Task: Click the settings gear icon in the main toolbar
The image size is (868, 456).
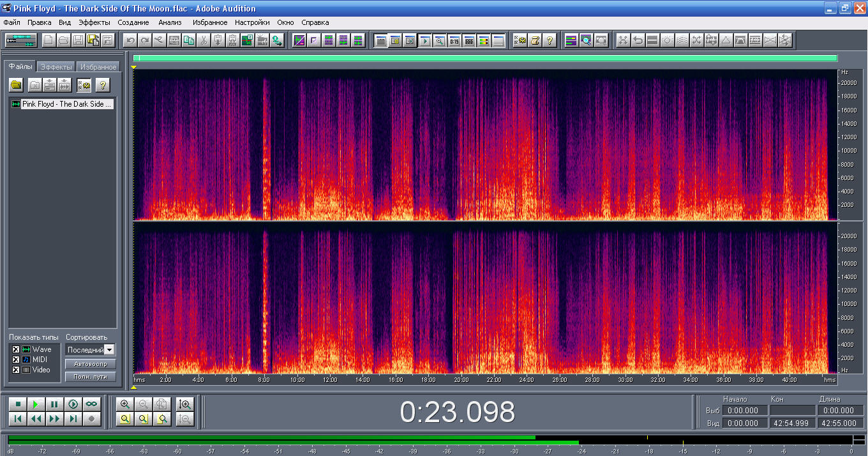Action: (x=520, y=40)
